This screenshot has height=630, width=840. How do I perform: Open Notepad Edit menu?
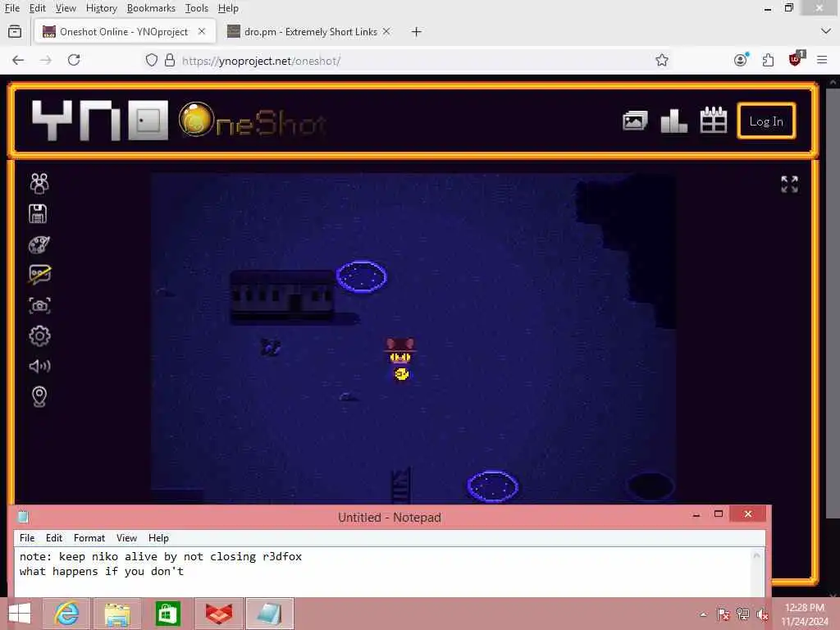[x=53, y=538]
